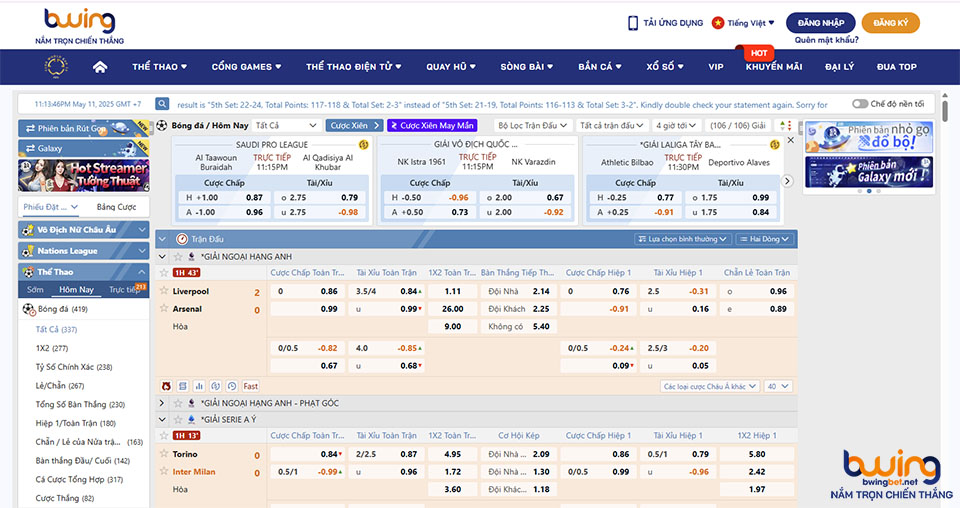This screenshot has width=960, height=508.
Task: Expand Giải Ngoại Hạng Anh - Phạt Góc league
Action: (x=163, y=403)
